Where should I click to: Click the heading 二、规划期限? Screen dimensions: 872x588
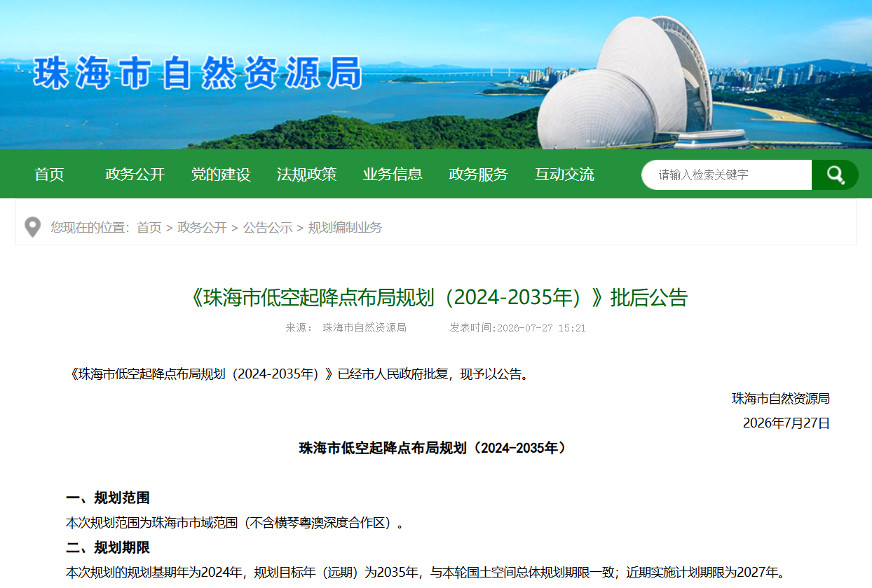[108, 547]
